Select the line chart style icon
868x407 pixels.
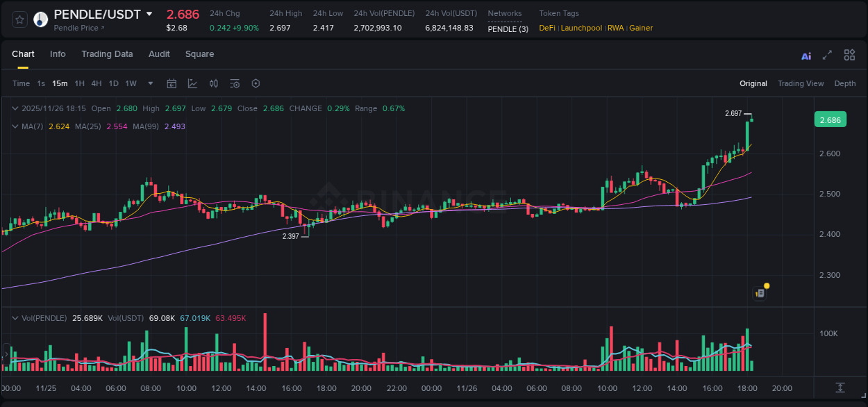pyautogui.click(x=192, y=83)
